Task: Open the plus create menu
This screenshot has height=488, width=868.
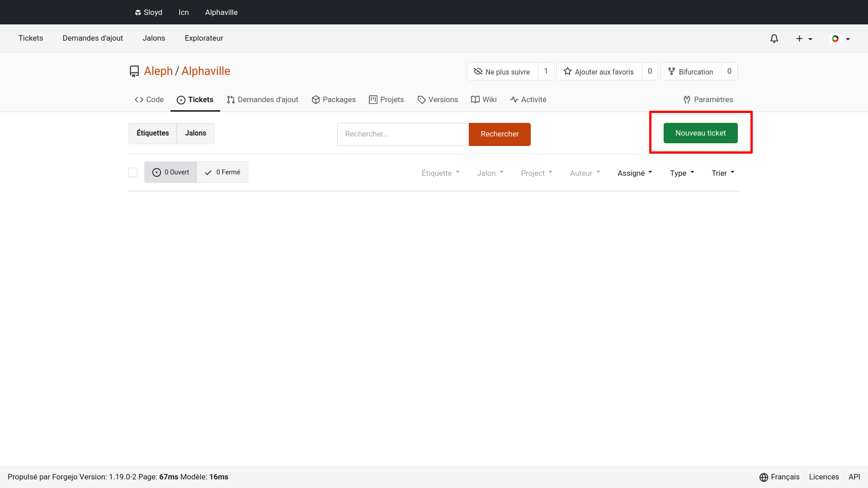Action: (x=804, y=39)
